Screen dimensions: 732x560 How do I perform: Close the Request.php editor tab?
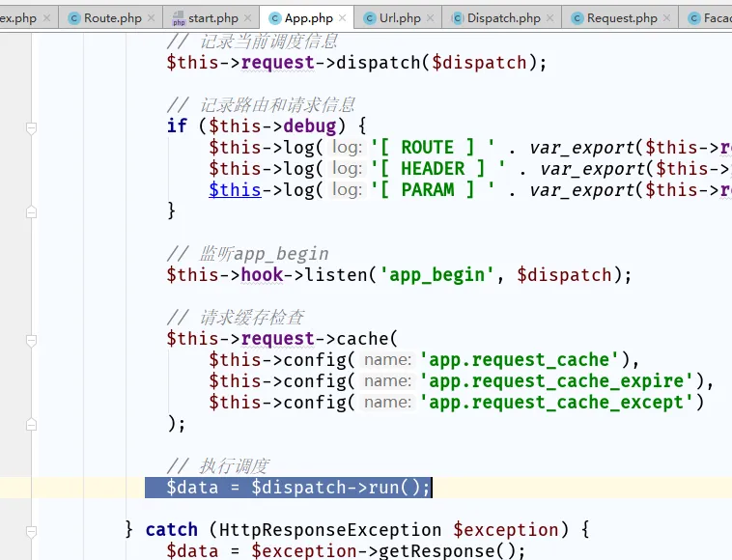(x=666, y=18)
